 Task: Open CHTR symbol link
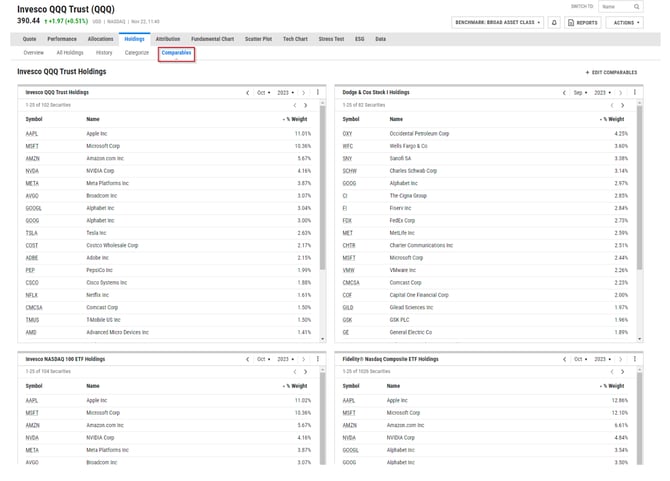349,246
